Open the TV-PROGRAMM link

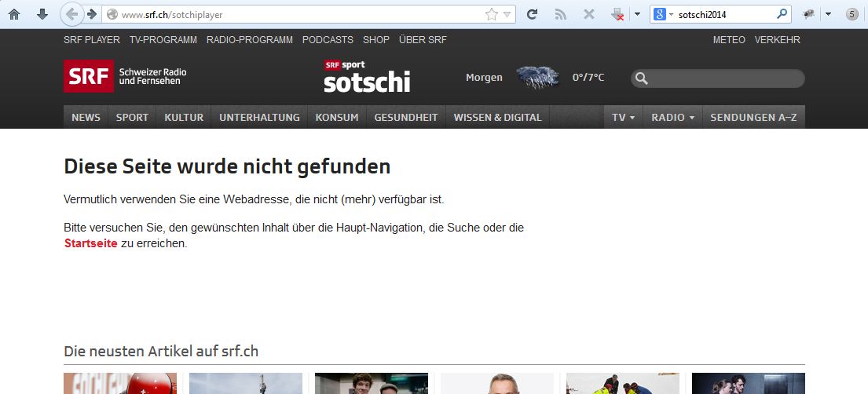tap(163, 40)
